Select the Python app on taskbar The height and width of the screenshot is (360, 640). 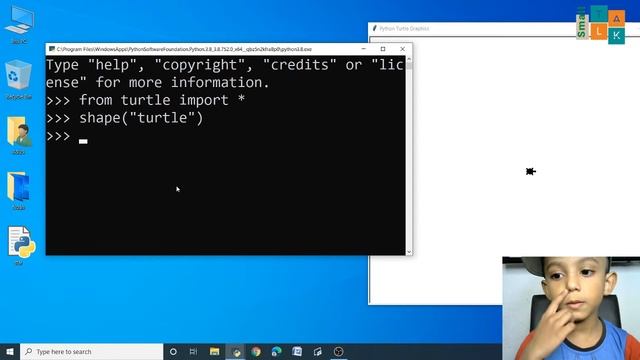236,351
